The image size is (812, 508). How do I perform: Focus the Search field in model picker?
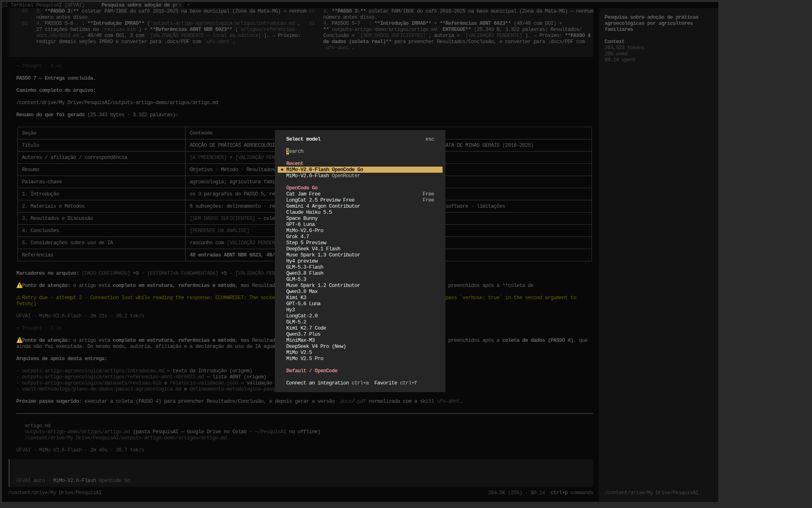tap(360, 151)
